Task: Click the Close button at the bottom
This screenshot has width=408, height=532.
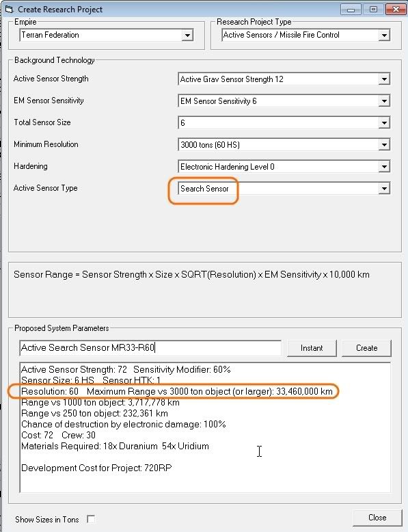Action: (x=377, y=518)
